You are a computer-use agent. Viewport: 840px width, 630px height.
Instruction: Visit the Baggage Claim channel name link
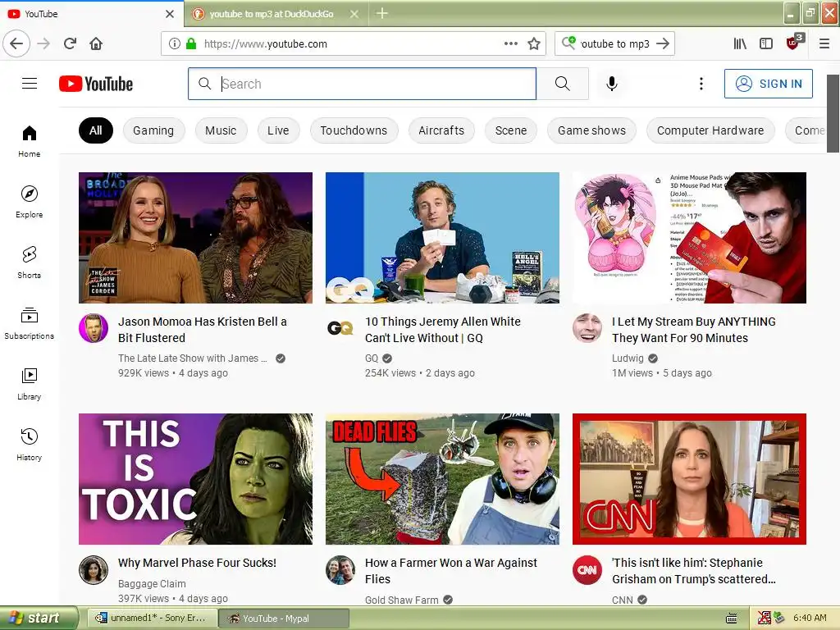tap(152, 584)
